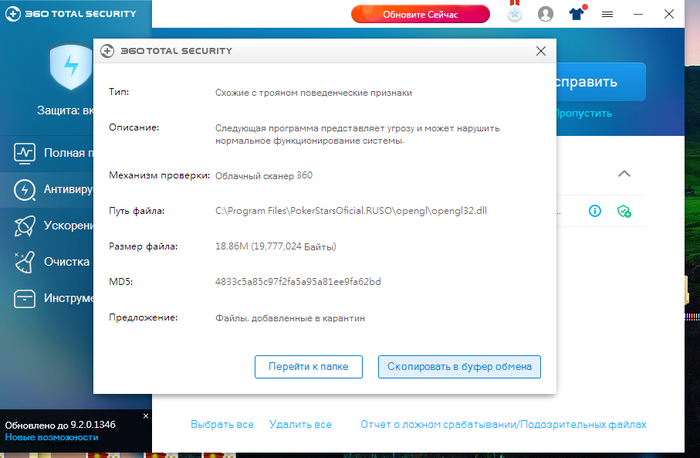
Task: Open the Полная проверка sidebar item
Action: point(47,153)
